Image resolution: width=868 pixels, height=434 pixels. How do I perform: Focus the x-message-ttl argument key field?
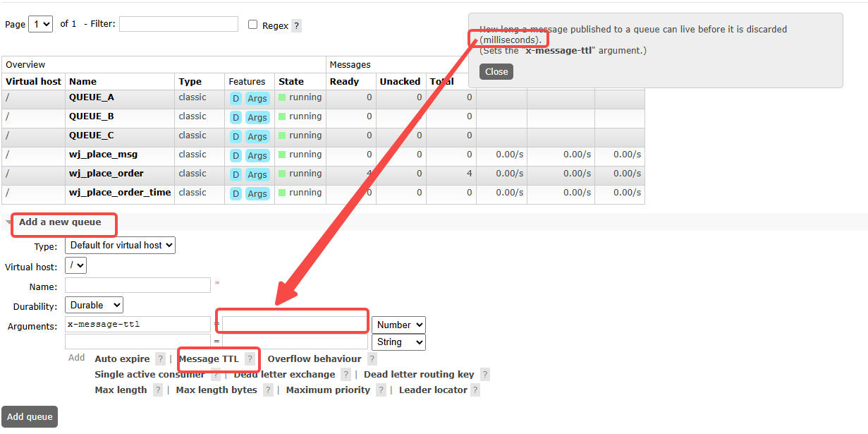pos(137,325)
